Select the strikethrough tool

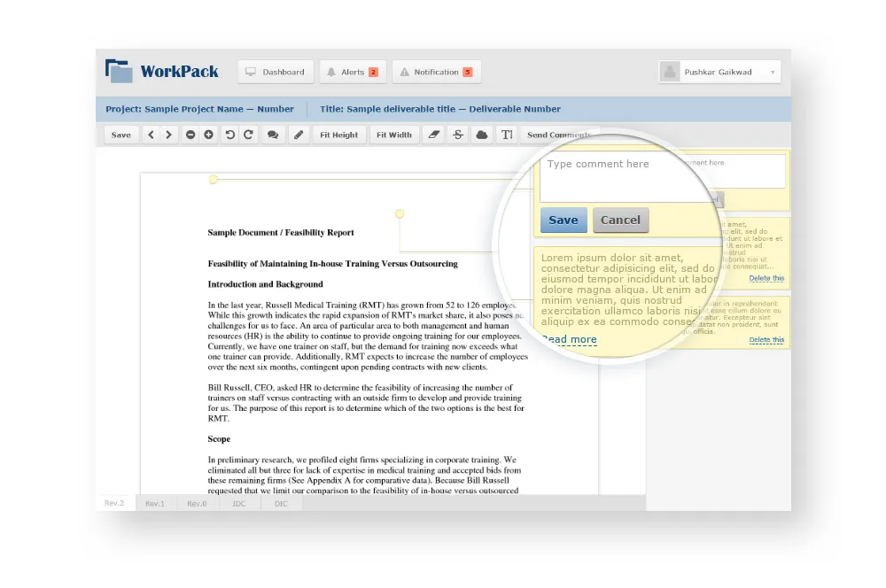coord(458,135)
